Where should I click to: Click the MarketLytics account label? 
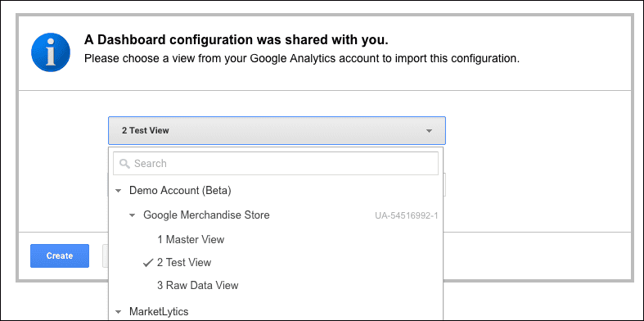[x=159, y=311]
